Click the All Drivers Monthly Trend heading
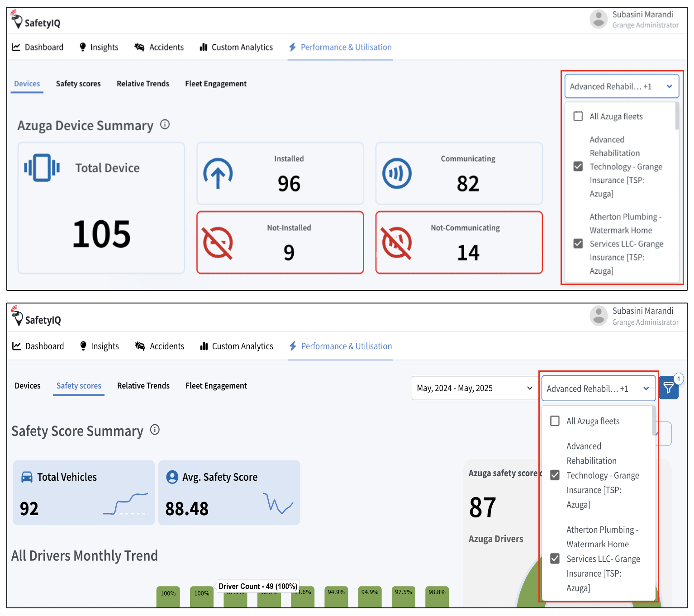694x616 pixels. coord(85,555)
